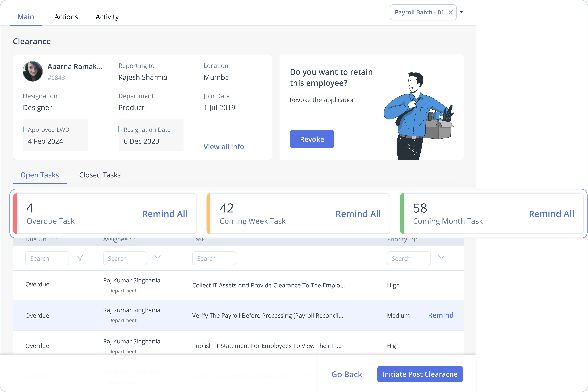
Task: Remind All for Coming Month Task card
Action: (x=551, y=214)
